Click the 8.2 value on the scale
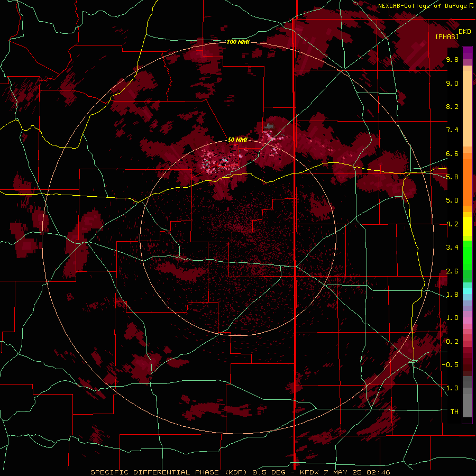The image size is (476, 476). (452, 106)
